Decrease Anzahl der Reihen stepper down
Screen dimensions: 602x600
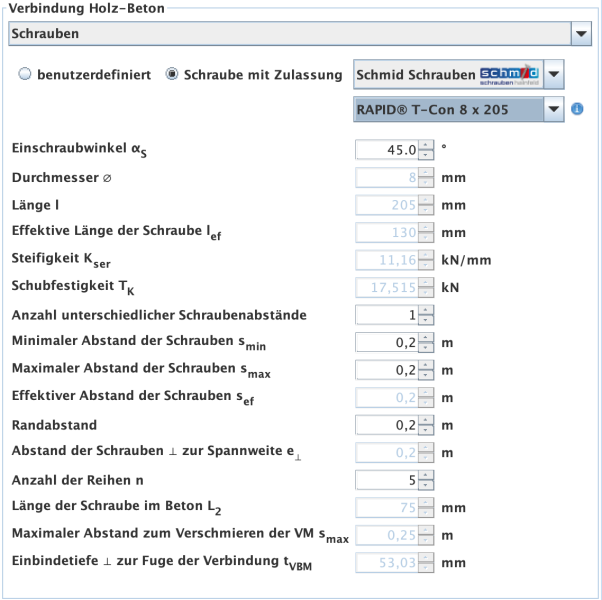[x=426, y=485]
